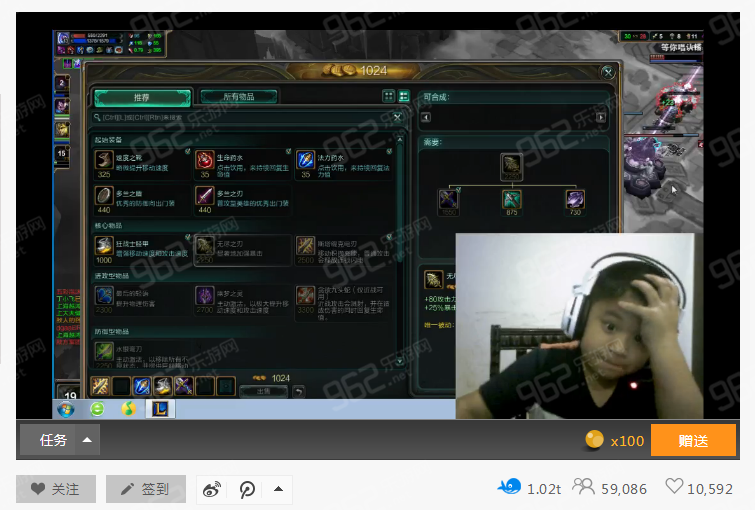The height and width of the screenshot is (510, 755).
Task: Click greaves in inventory bar
Action: [x=163, y=386]
